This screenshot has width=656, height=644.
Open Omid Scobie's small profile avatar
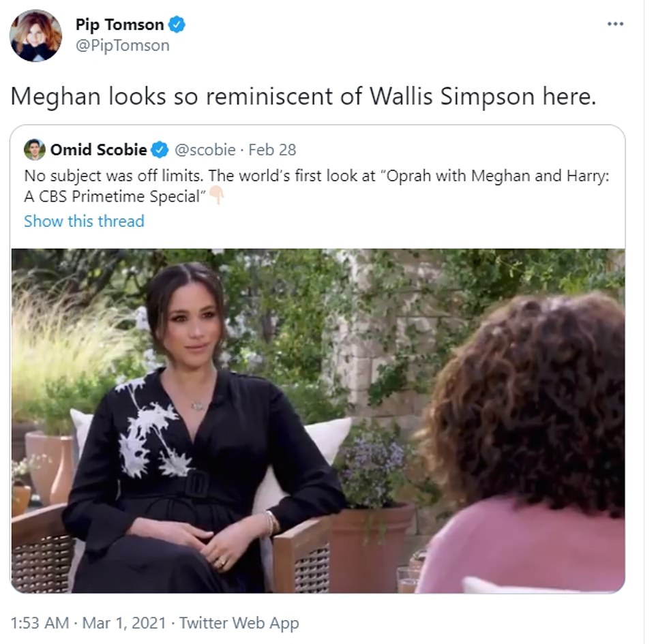[34, 150]
